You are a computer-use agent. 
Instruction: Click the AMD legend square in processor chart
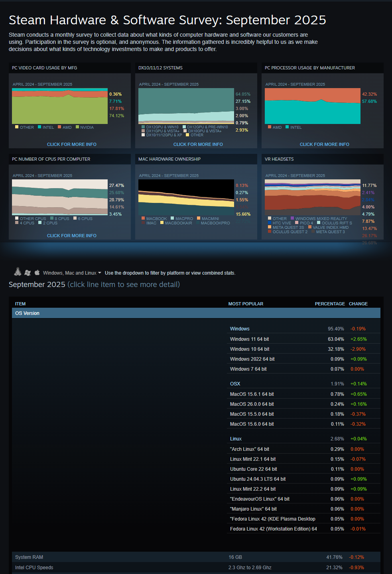(x=270, y=127)
